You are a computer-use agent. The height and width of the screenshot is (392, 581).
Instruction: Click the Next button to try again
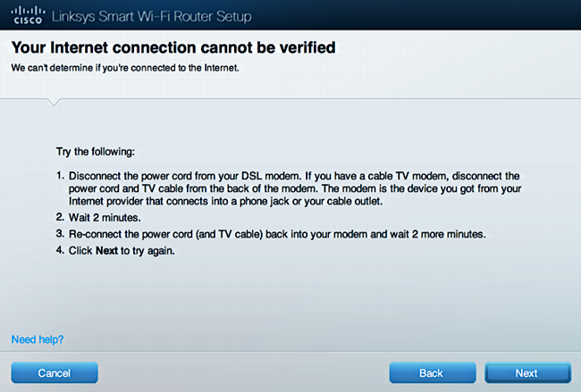pyautogui.click(x=527, y=372)
